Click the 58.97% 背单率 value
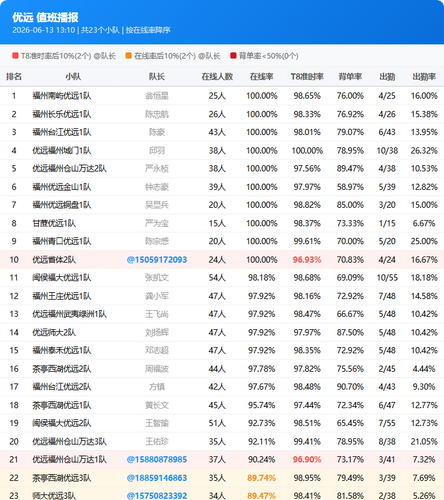The height and width of the screenshot is (500, 444). coord(350,187)
